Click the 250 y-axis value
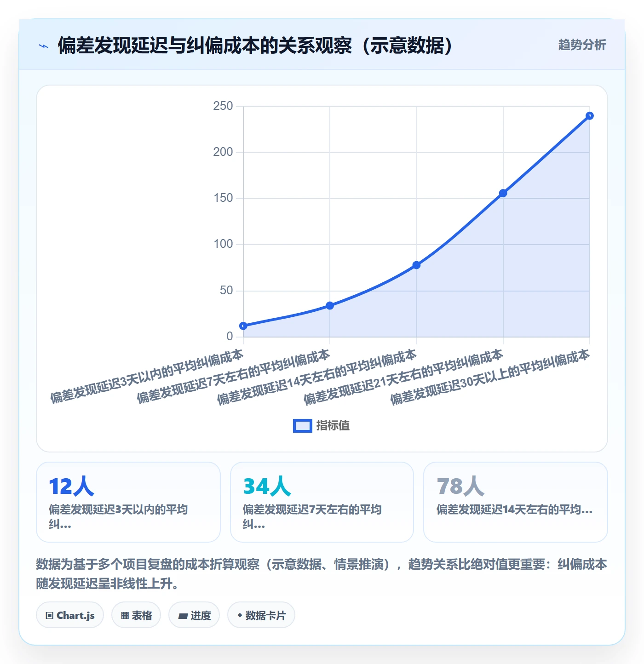Image resolution: width=644 pixels, height=664 pixels. (x=223, y=106)
